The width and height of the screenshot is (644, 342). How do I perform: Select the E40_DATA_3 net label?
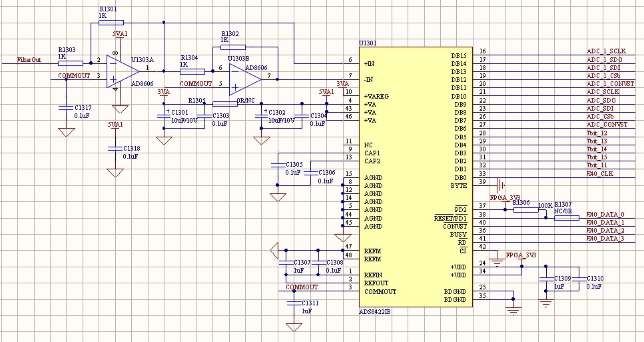605,239
